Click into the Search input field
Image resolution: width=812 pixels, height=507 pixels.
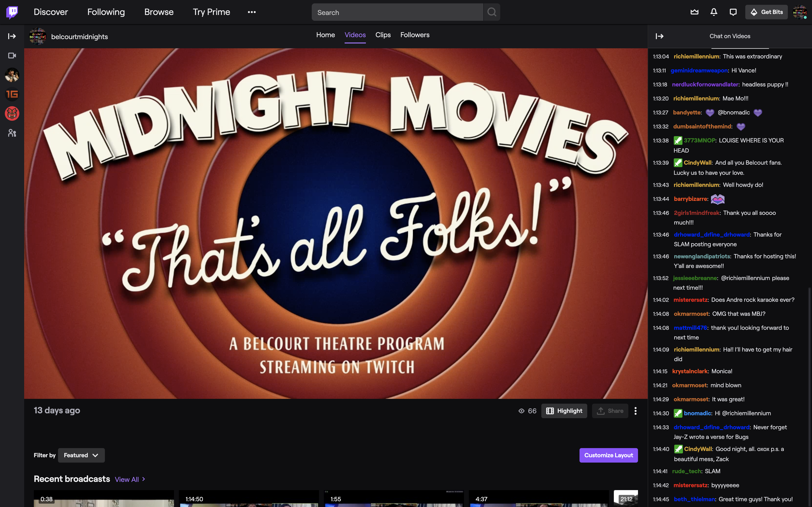(397, 12)
